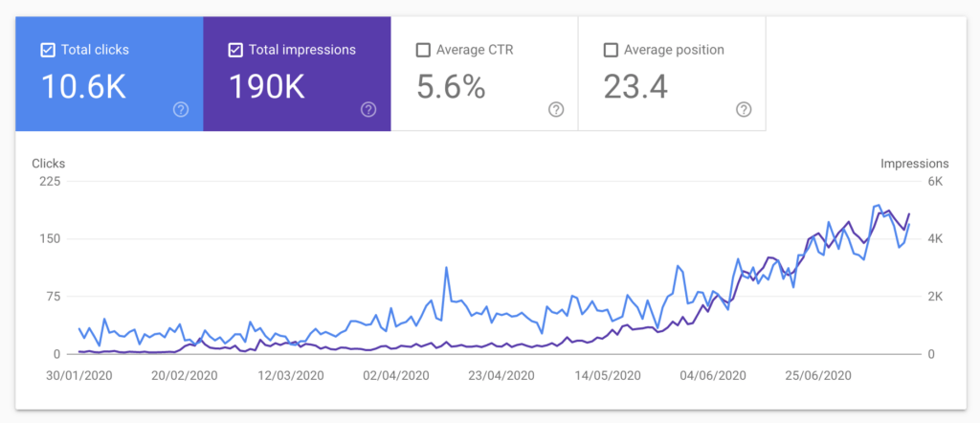Screen dimensions: 980x423
Task: Select the 190K total impressions value
Action: click(x=267, y=87)
